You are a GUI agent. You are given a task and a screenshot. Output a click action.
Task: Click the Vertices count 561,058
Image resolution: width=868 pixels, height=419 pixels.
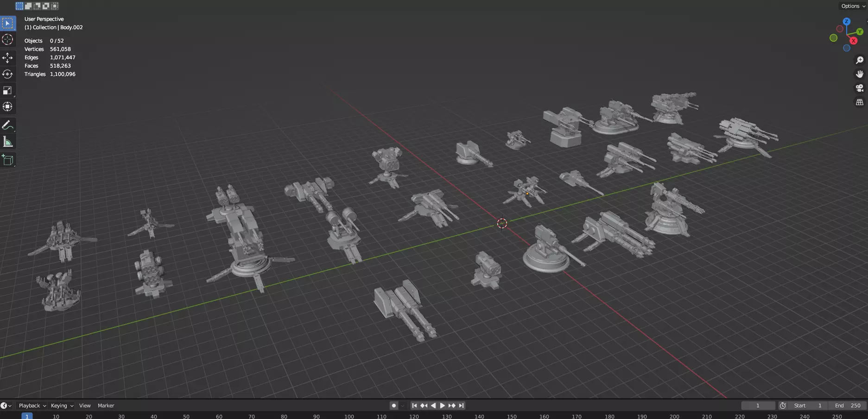tap(60, 49)
